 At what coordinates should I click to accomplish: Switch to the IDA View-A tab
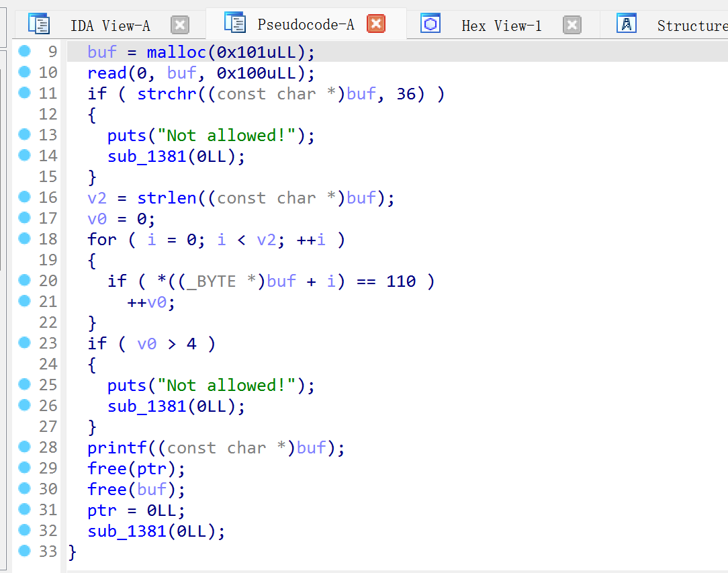tap(110, 26)
